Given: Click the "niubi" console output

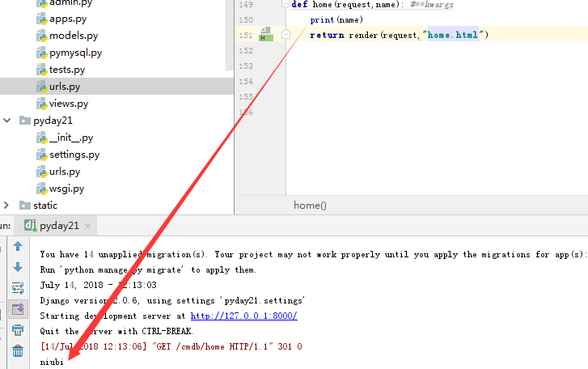Looking at the screenshot, I should 52,362.
